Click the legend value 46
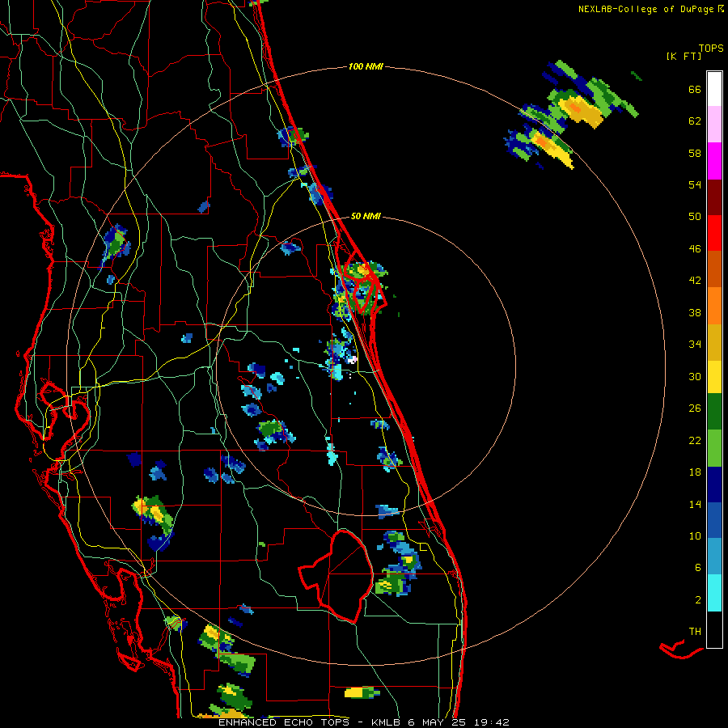This screenshot has width=728, height=728. [695, 249]
